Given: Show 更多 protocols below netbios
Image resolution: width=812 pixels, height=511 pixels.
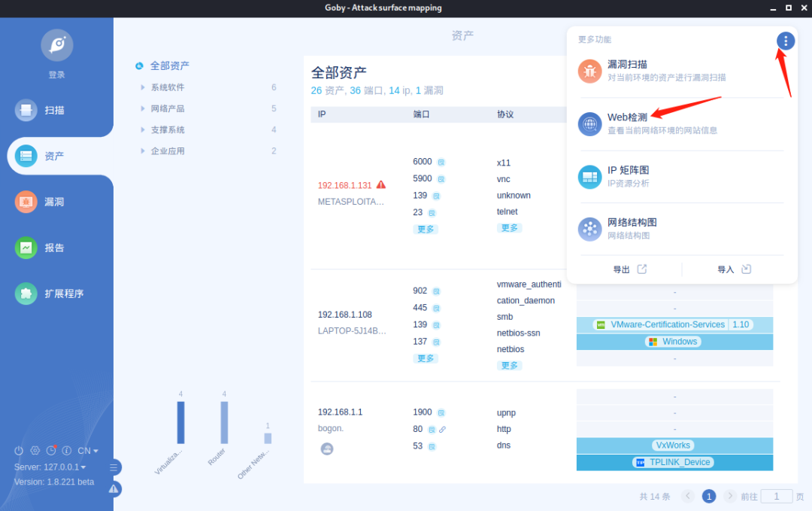Looking at the screenshot, I should tap(510, 365).
